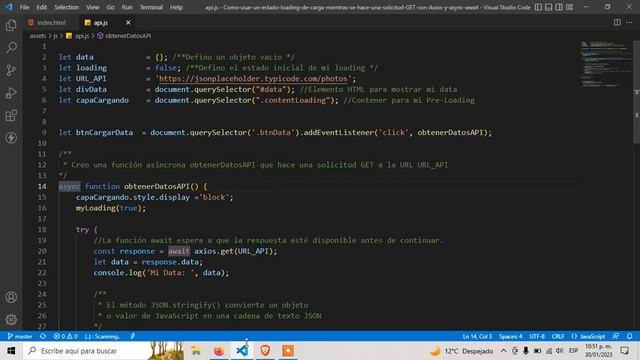
Task: Open the editor More Actions ellipsis
Action: coord(629,22)
